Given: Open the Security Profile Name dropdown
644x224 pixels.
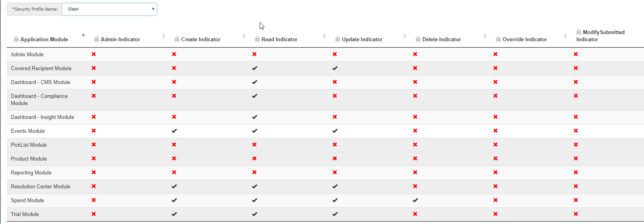Looking at the screenshot, I should click(110, 9).
